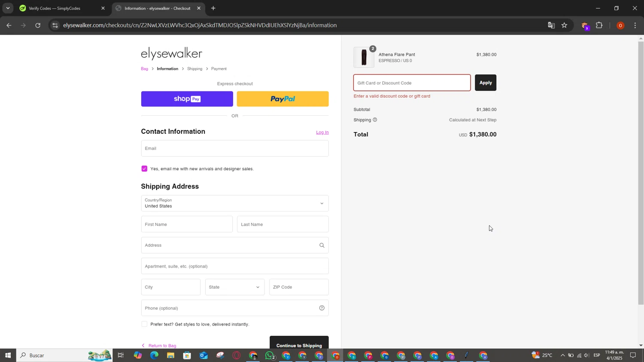644x362 pixels.
Task: Click the network icon in tray
Action: click(x=579, y=355)
